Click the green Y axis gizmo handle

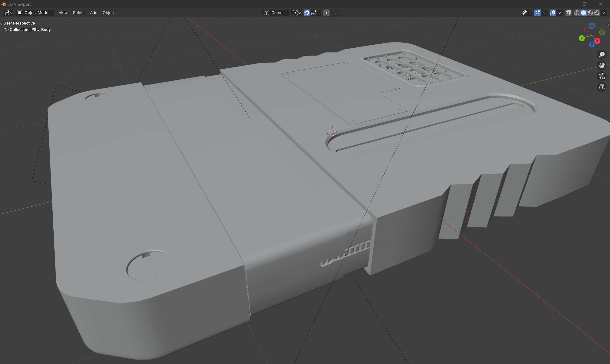point(582,38)
